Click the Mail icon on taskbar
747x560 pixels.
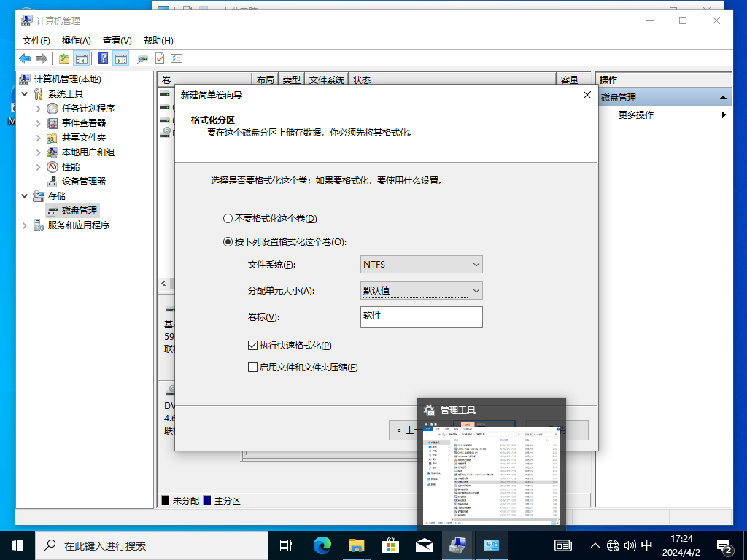[x=425, y=545]
